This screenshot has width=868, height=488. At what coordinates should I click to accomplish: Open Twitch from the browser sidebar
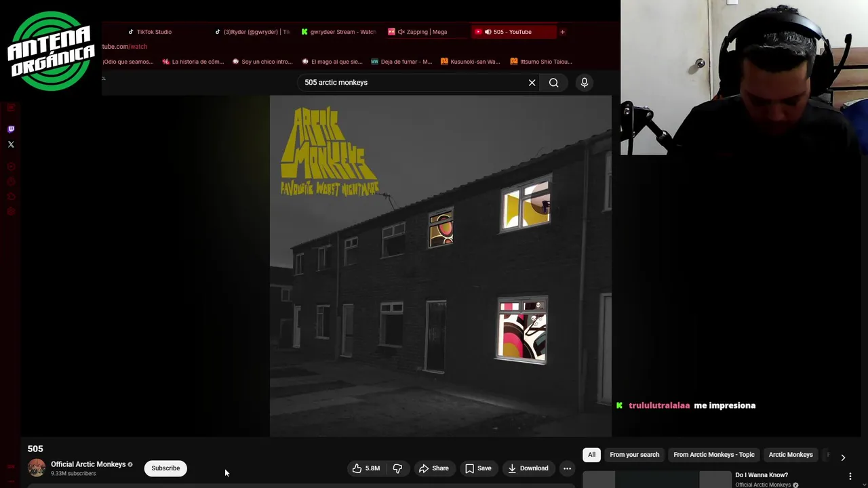pyautogui.click(x=11, y=129)
